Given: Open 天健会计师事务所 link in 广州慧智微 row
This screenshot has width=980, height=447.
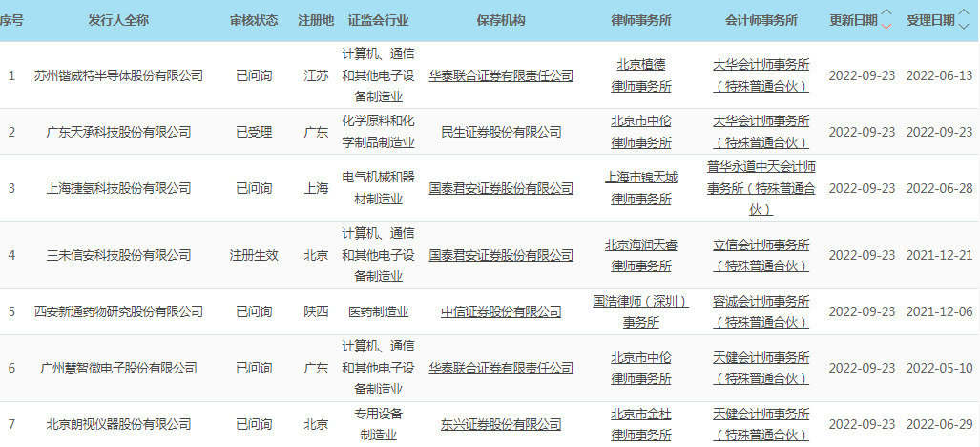Looking at the screenshot, I should tap(761, 368).
